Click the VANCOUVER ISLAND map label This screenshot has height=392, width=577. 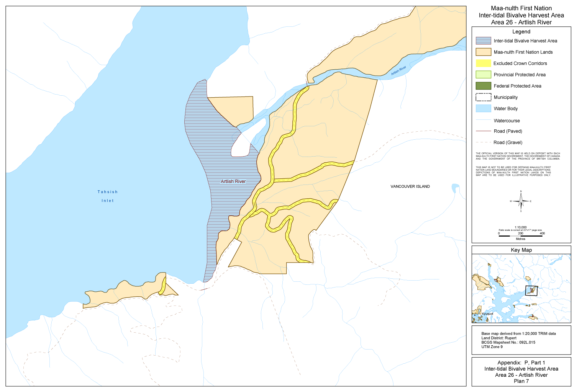pyautogui.click(x=410, y=186)
